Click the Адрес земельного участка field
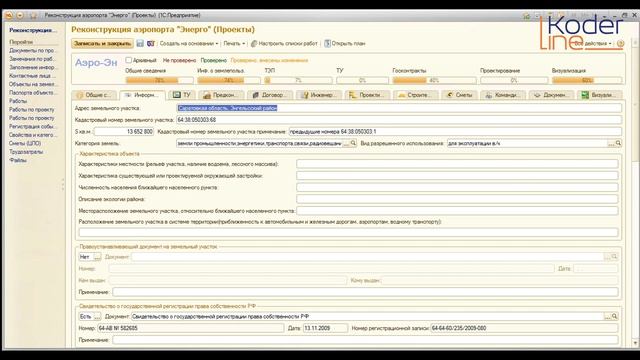Screen dimensions: 640x360 click(x=399, y=108)
